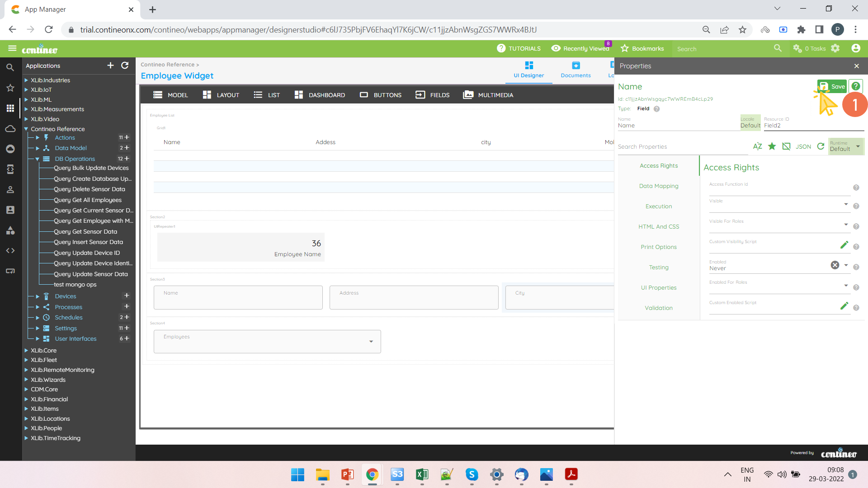Expand the User Interfaces tree node
Screen dimensions: 868x488
(x=38, y=339)
